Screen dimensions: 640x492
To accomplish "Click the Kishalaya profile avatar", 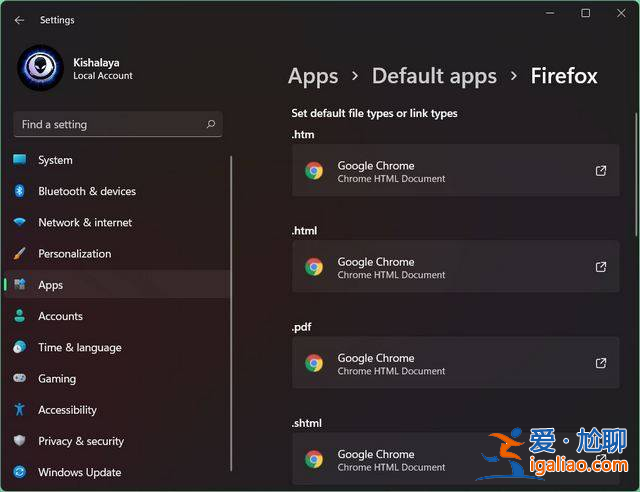I will (x=40, y=68).
